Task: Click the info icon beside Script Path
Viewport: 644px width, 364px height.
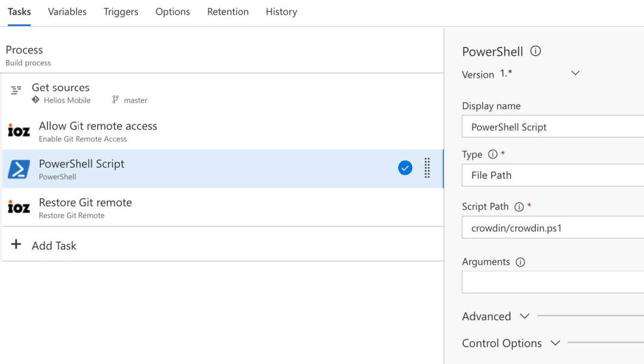Action: (519, 207)
